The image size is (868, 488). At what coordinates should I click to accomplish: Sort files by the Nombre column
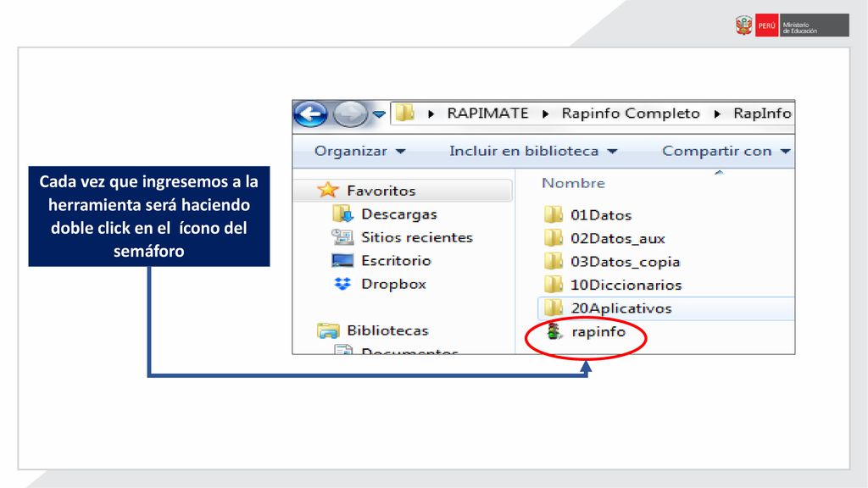pyautogui.click(x=573, y=183)
